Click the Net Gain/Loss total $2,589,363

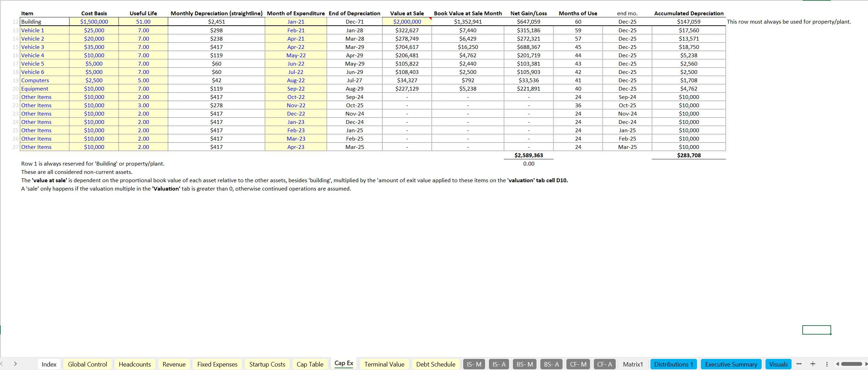pos(529,155)
